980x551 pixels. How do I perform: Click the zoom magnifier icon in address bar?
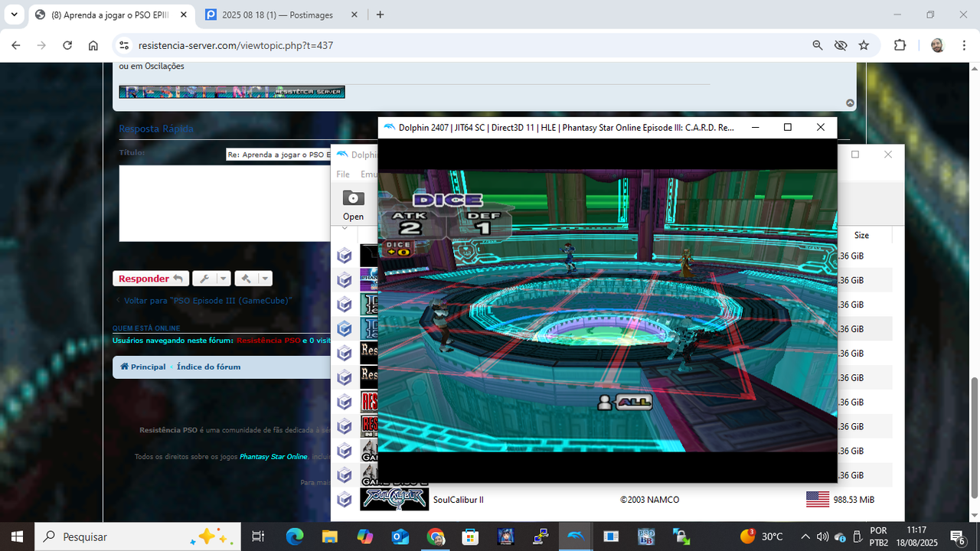[818, 45]
